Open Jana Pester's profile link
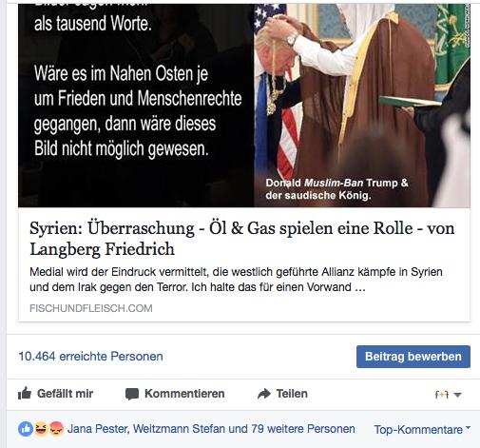Screen dimensions: 480x448 pos(98,429)
